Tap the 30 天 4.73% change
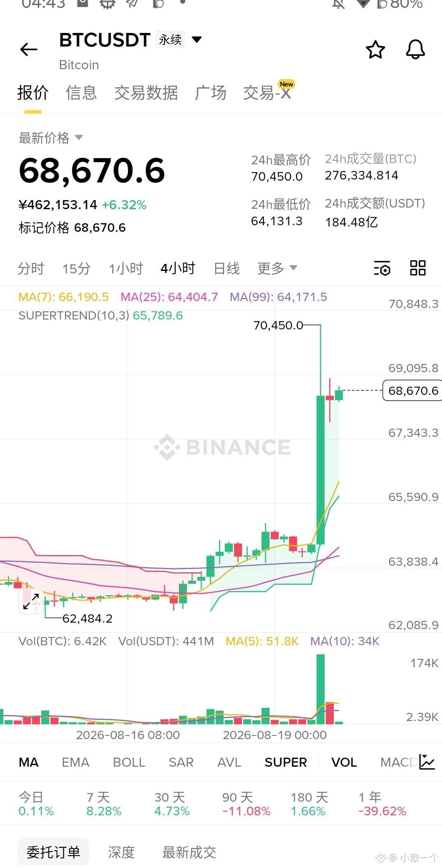Viewport: 442px width, 868px height. click(x=172, y=804)
